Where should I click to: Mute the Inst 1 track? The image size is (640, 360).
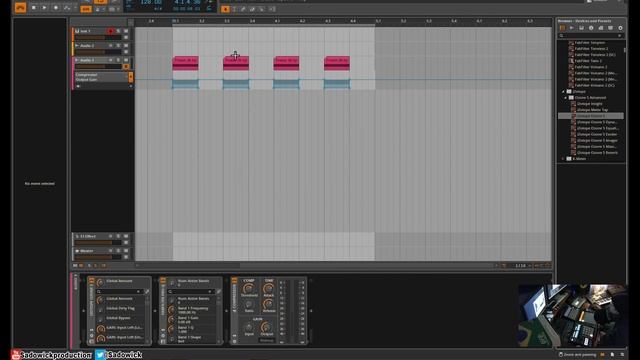(x=126, y=31)
